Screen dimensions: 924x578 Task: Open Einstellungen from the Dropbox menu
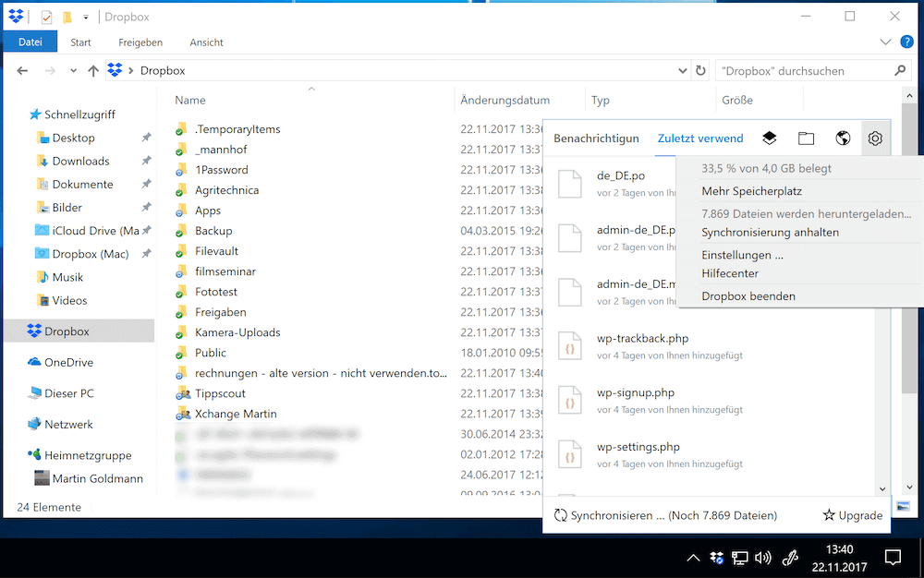click(743, 256)
